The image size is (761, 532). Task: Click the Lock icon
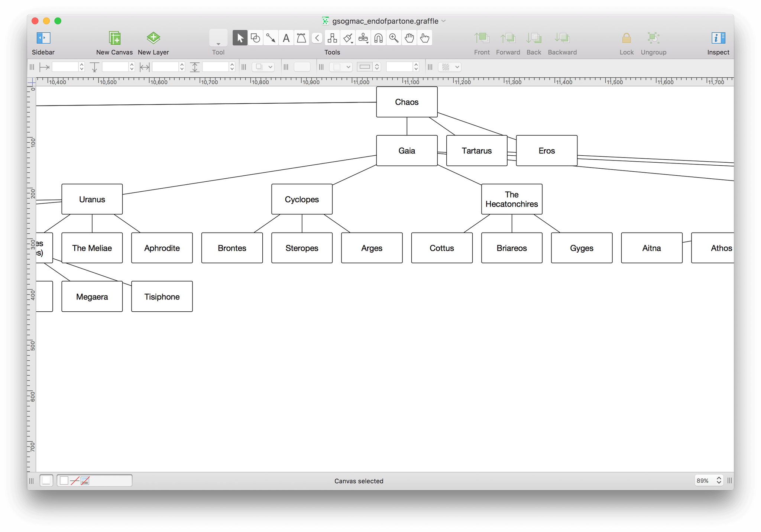pyautogui.click(x=626, y=38)
